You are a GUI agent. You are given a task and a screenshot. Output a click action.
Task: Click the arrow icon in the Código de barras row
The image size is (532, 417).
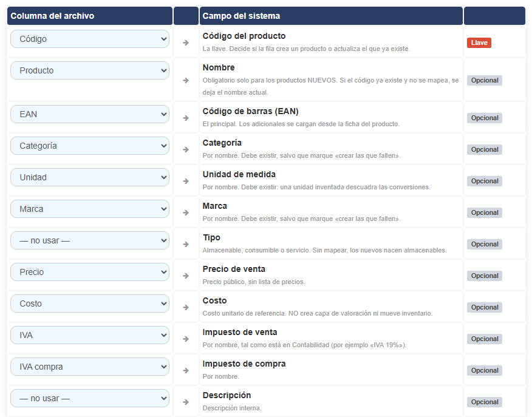186,118
